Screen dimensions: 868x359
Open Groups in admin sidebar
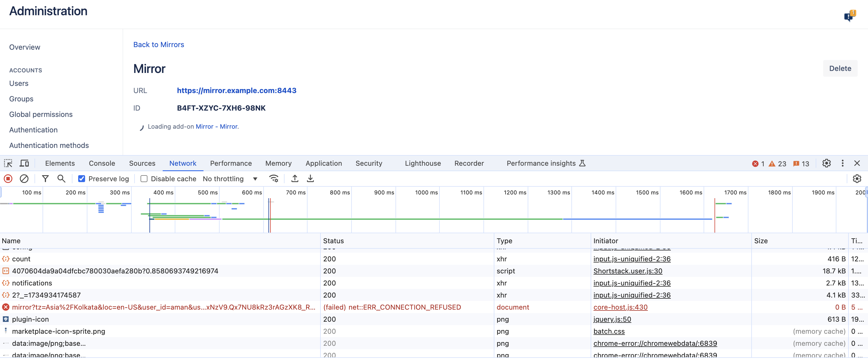click(21, 99)
